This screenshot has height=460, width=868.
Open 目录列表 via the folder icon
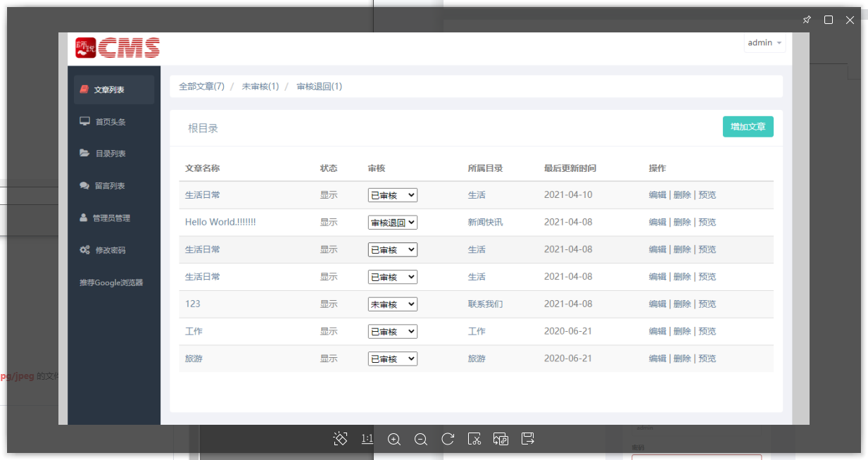(104, 153)
